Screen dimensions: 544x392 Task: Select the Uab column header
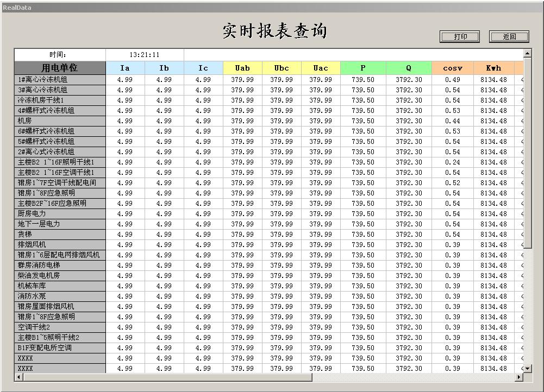pos(243,68)
